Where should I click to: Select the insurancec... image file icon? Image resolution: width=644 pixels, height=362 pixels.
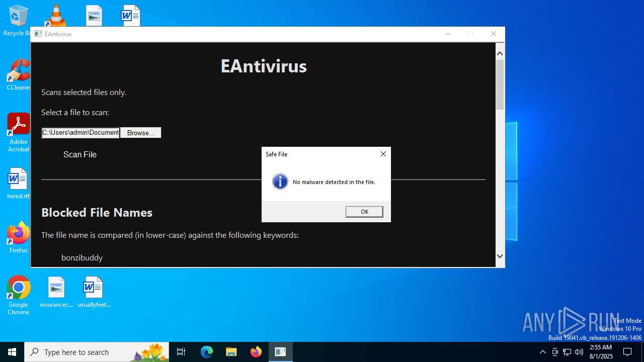point(56,292)
